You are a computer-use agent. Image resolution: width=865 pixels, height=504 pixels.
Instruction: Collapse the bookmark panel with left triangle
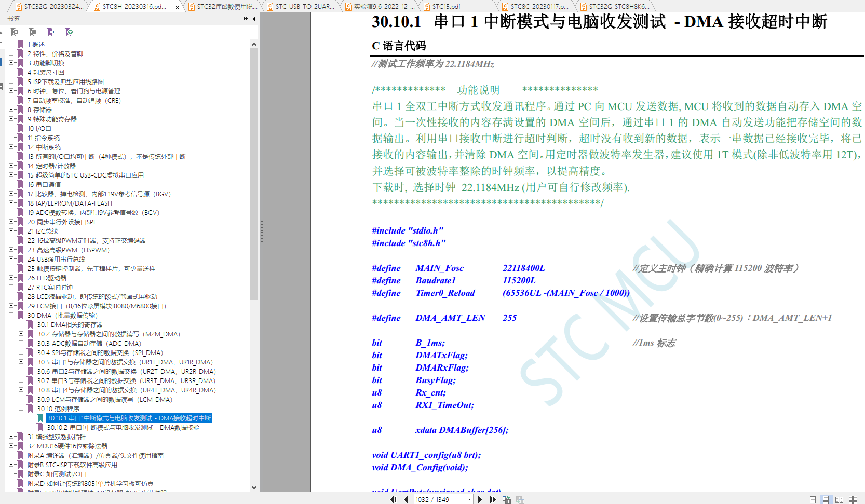pos(254,19)
